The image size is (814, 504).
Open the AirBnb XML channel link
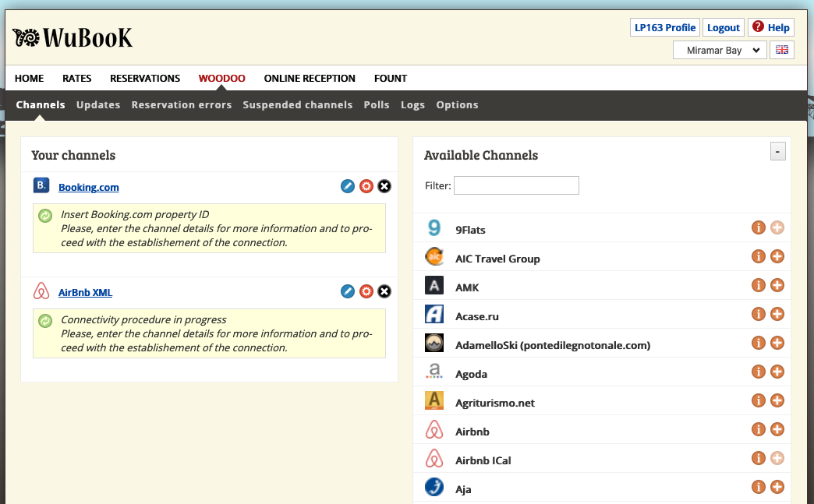click(85, 292)
